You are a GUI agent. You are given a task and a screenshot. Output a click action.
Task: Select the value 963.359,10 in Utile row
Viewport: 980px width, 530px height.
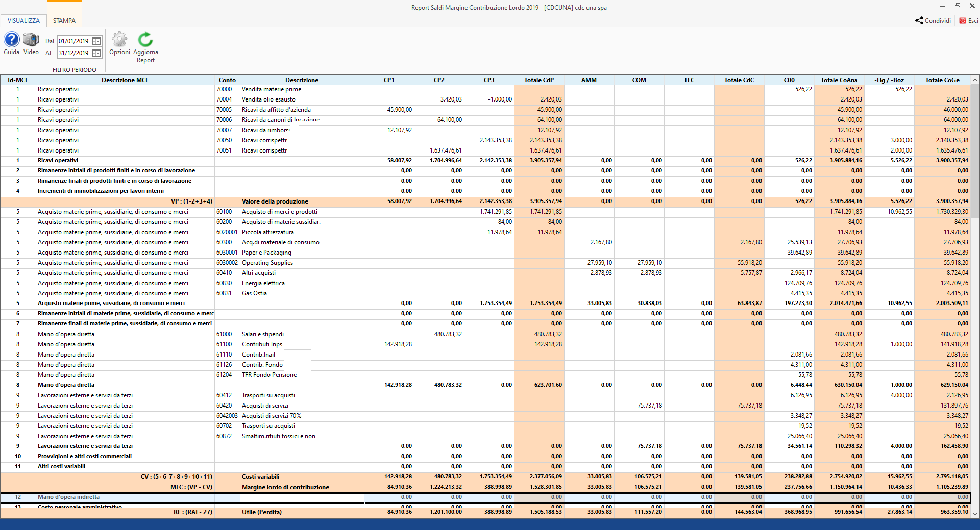coord(954,512)
